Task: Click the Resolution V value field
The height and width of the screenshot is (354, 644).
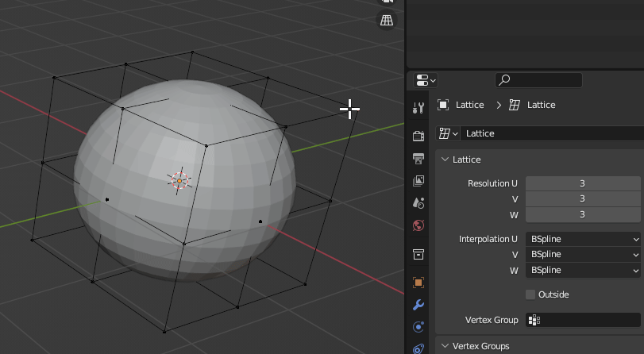Action: click(582, 198)
